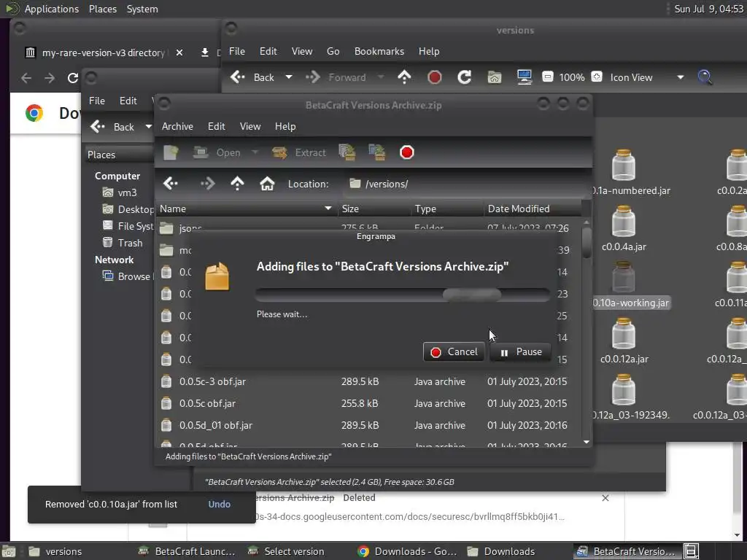Open Engrampa's Edit menu
The image size is (747, 560).
pos(216,126)
